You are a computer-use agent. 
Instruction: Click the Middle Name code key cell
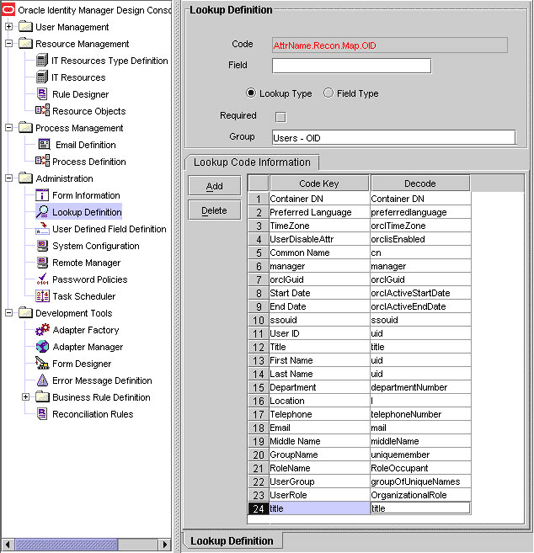[319, 441]
